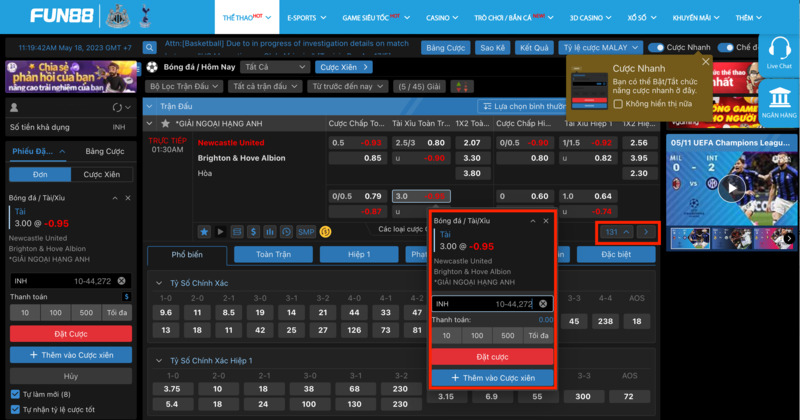Image resolution: width=800 pixels, height=420 pixels.
Task: Open the match statistics bar-chart icon
Action: pyautogui.click(x=270, y=231)
